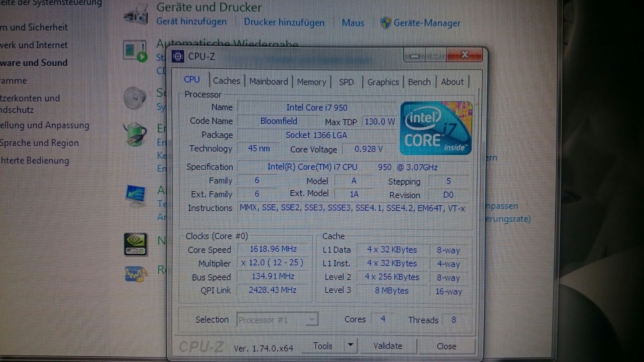Click the 'x 12.0 ( 12 - 25 )' multiplier value

tap(272, 263)
